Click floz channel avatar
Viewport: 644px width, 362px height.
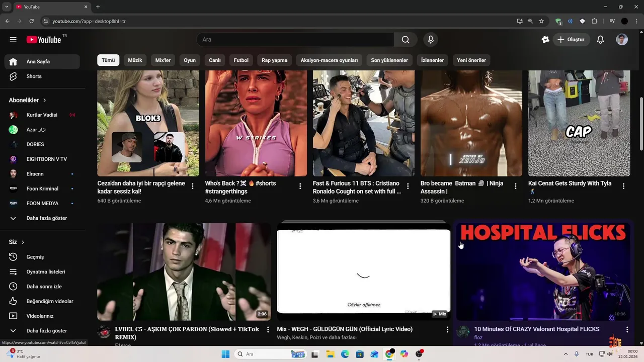463,332
